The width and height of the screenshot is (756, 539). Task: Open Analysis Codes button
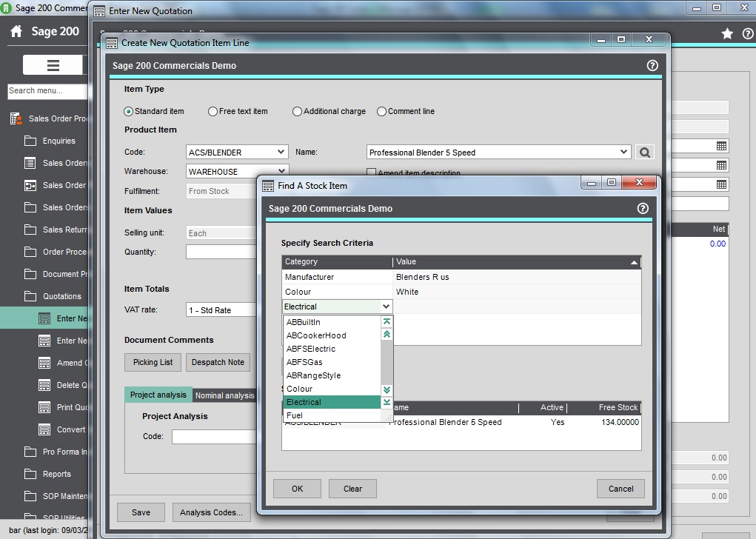coord(211,512)
